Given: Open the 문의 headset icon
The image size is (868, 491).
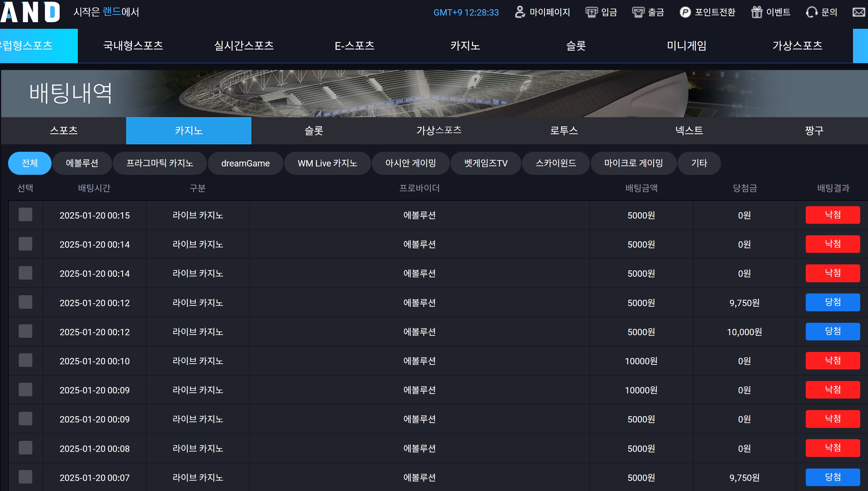Looking at the screenshot, I should pyautogui.click(x=812, y=12).
